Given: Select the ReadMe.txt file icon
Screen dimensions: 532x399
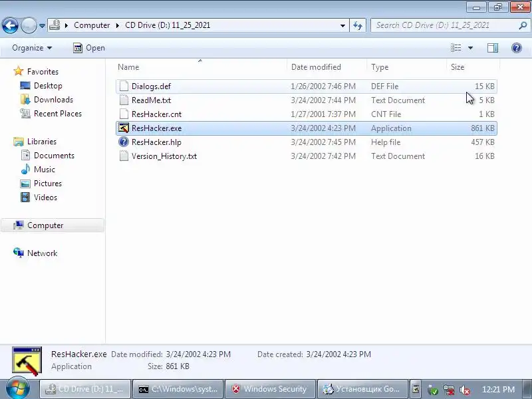Looking at the screenshot, I should (124, 100).
